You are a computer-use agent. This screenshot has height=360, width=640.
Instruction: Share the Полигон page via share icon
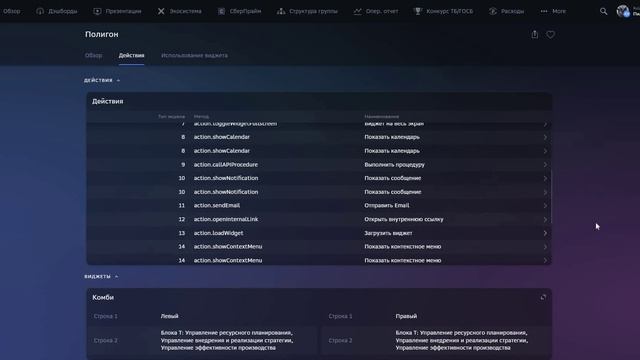pos(535,35)
